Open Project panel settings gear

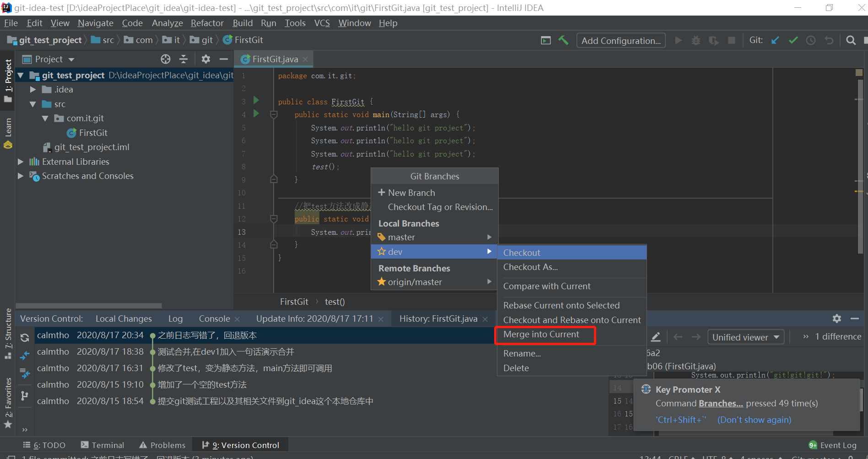(206, 59)
